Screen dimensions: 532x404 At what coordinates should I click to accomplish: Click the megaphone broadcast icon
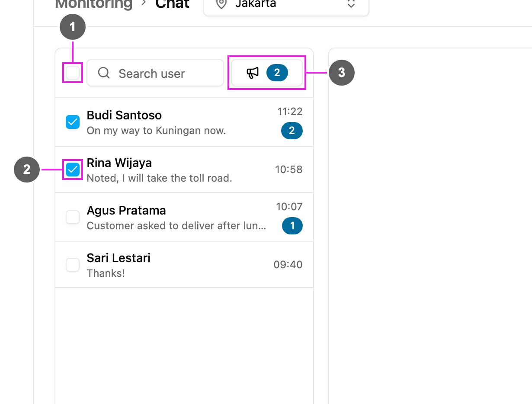coord(253,73)
